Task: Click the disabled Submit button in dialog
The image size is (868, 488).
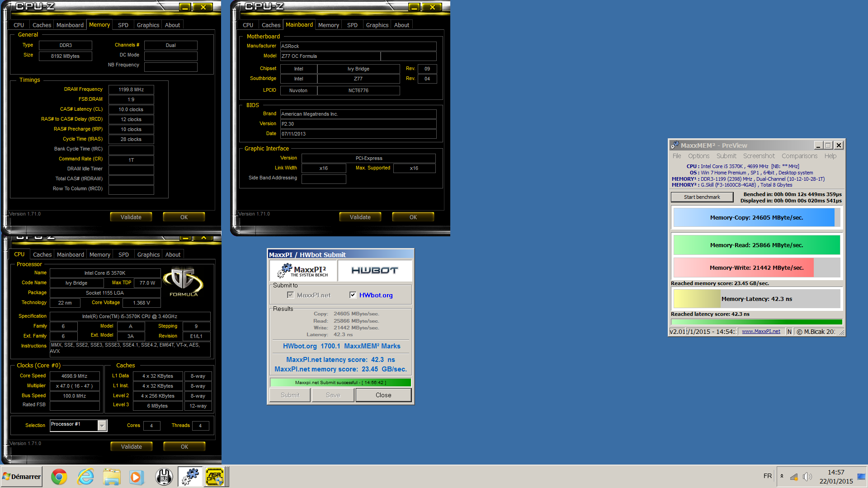Action: (290, 395)
